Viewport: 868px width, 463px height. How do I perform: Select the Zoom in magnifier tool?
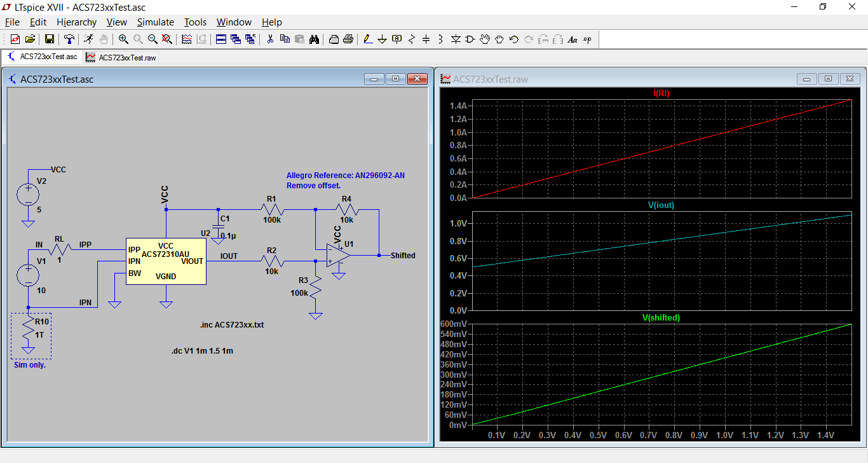point(123,39)
